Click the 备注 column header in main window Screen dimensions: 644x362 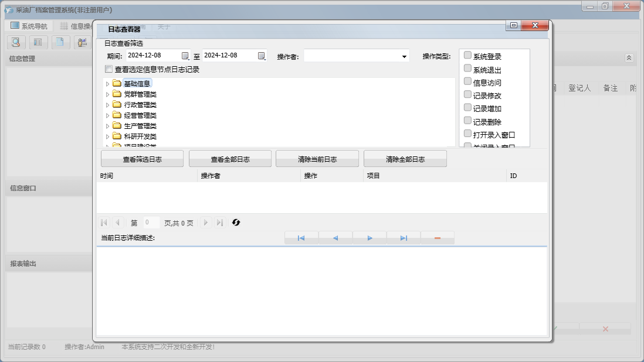click(611, 88)
